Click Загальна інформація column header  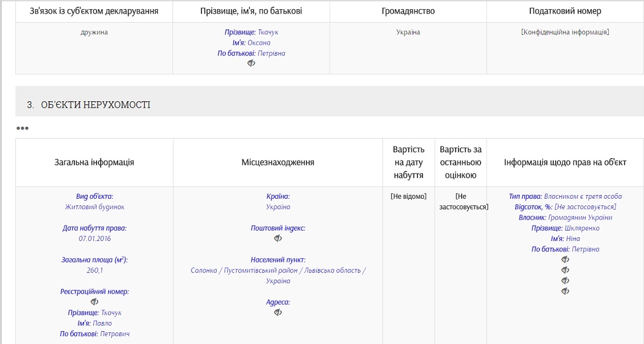[95, 162]
